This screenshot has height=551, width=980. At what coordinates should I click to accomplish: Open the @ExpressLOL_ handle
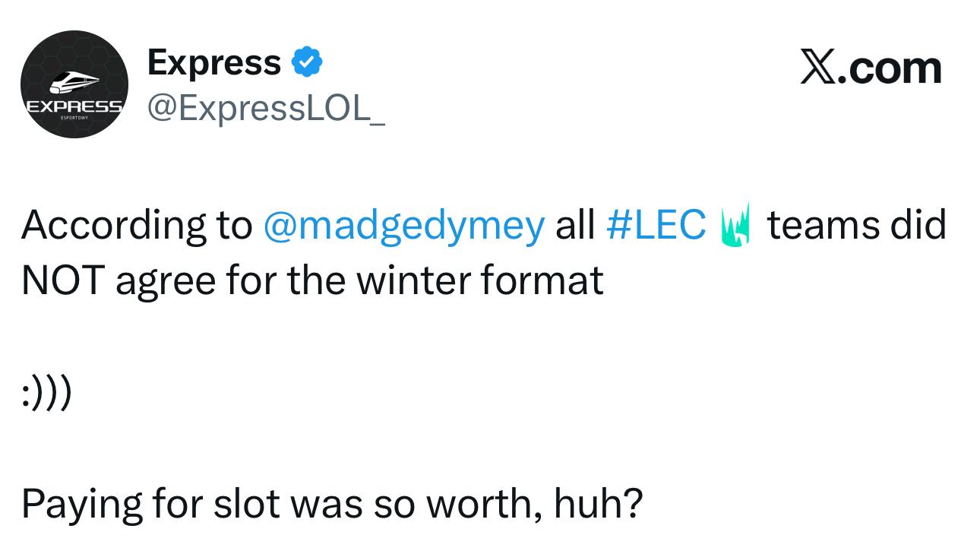coord(265,109)
